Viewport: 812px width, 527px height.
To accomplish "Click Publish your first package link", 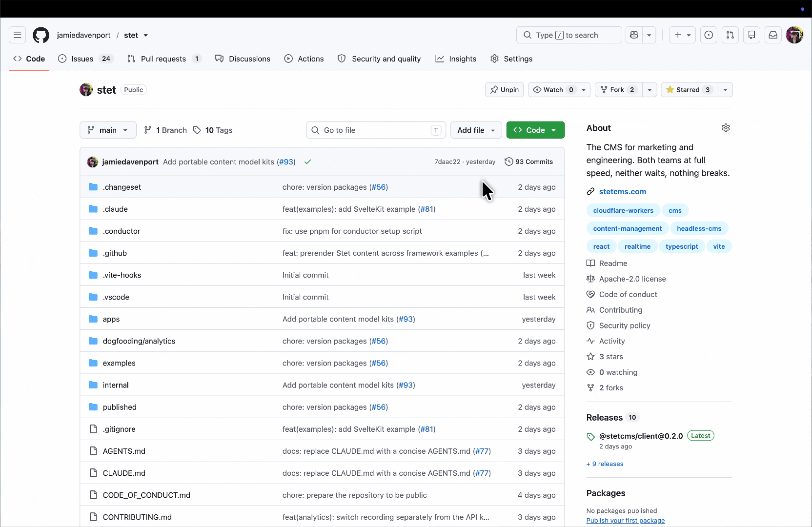I will pos(626,521).
